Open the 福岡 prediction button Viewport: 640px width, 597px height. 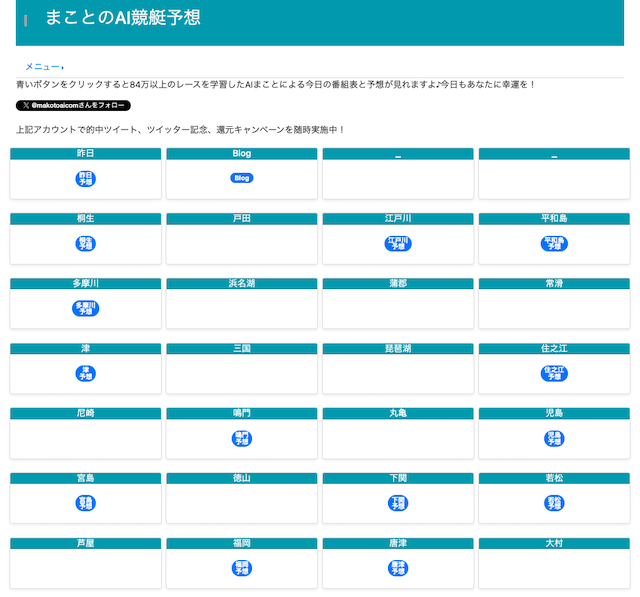click(242, 568)
